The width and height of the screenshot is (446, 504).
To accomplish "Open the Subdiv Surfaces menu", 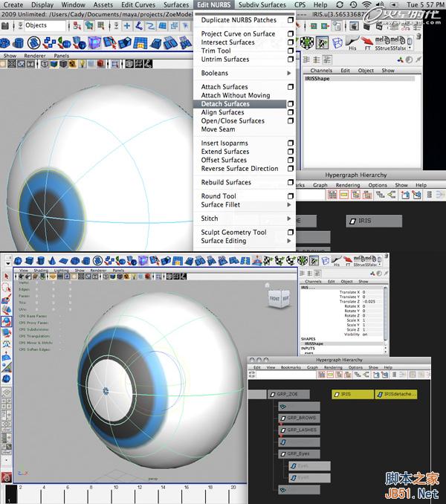I will pos(262,4).
